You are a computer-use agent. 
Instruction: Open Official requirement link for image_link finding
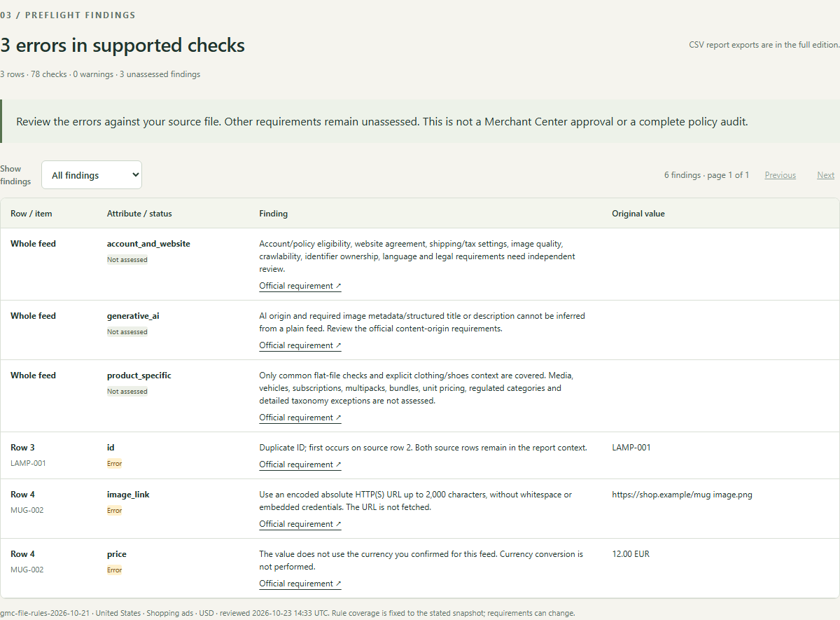[300, 524]
